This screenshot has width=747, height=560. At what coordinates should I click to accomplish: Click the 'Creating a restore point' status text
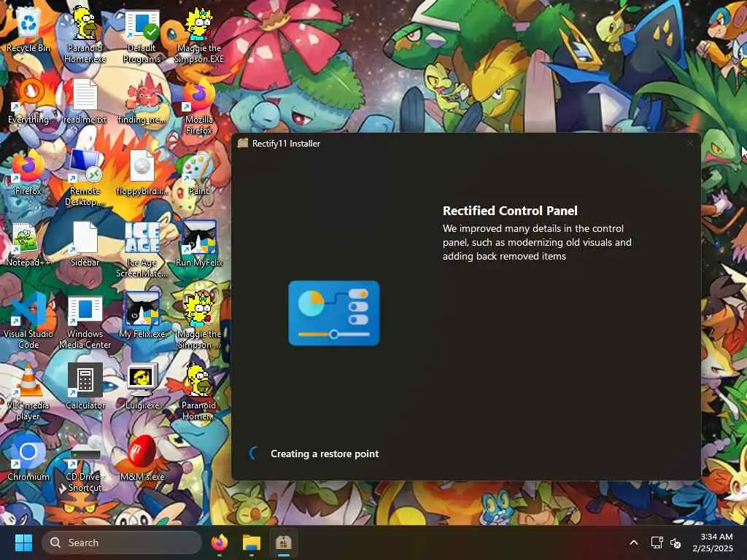click(x=325, y=454)
